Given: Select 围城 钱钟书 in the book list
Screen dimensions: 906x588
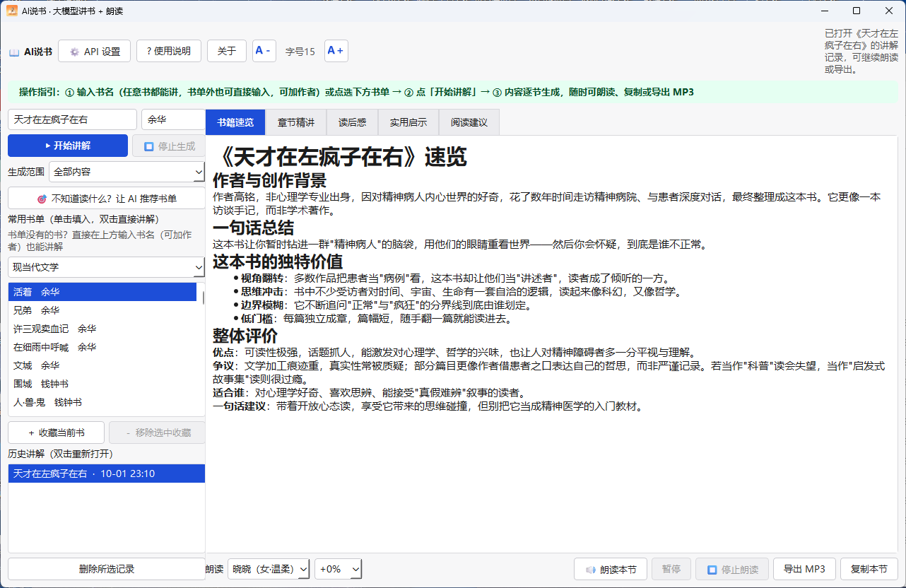Looking at the screenshot, I should coord(102,384).
